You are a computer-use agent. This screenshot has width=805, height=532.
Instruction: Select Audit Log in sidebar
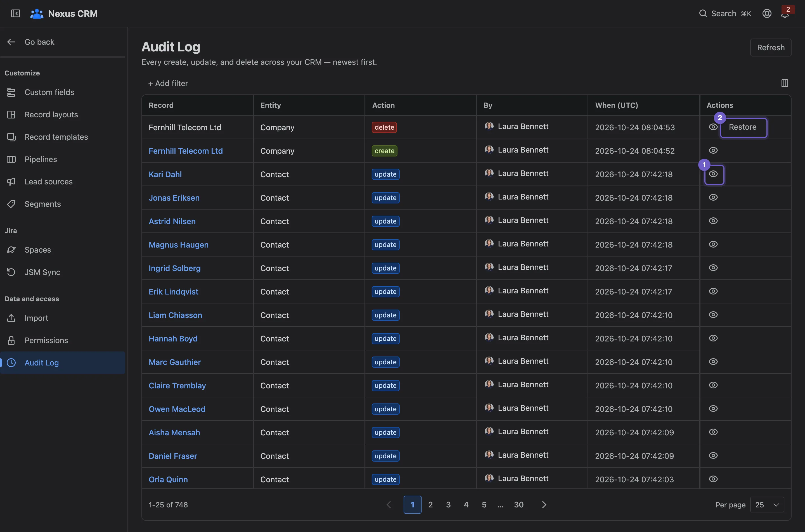[63, 363]
